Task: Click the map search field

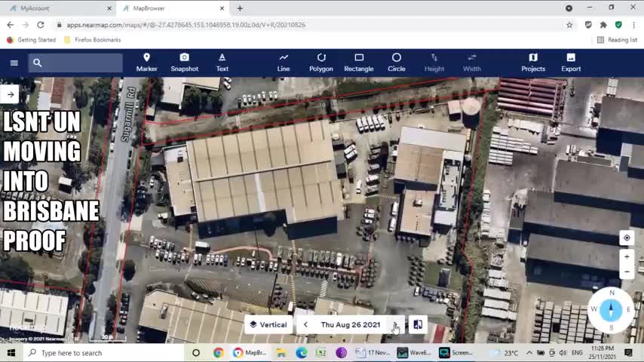Action: [x=75, y=63]
